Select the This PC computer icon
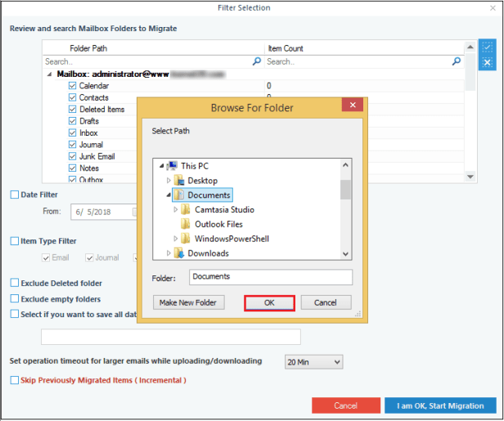504x421 pixels. coord(172,165)
